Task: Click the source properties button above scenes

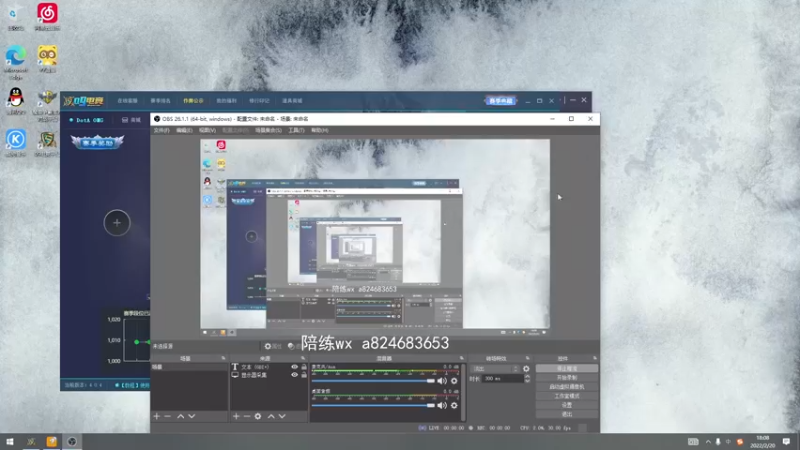Action: click(x=273, y=346)
